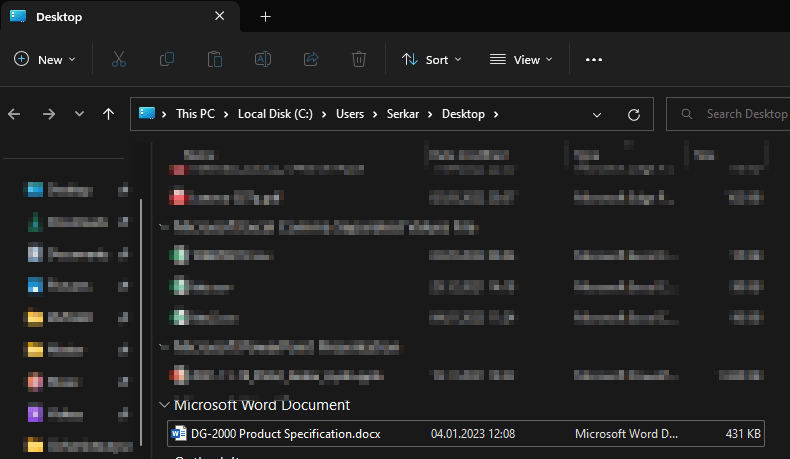
Task: Click the Search Desktop field
Action: (728, 114)
